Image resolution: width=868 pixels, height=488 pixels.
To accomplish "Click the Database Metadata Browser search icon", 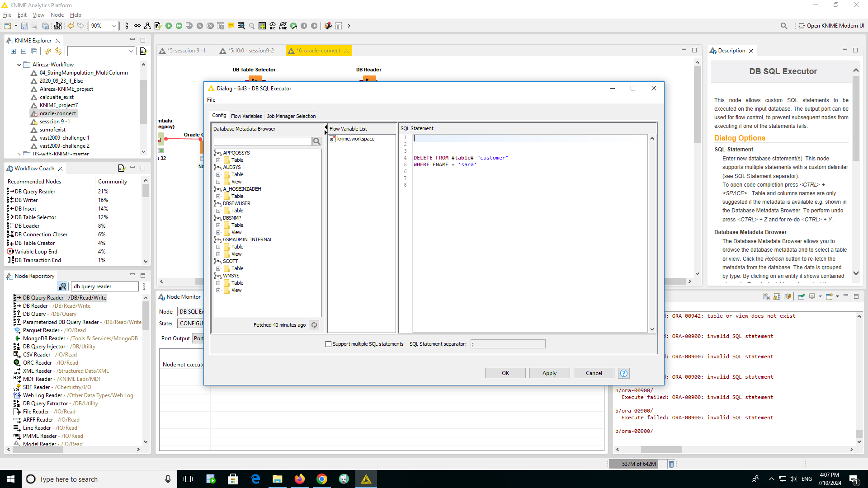I will (317, 141).
